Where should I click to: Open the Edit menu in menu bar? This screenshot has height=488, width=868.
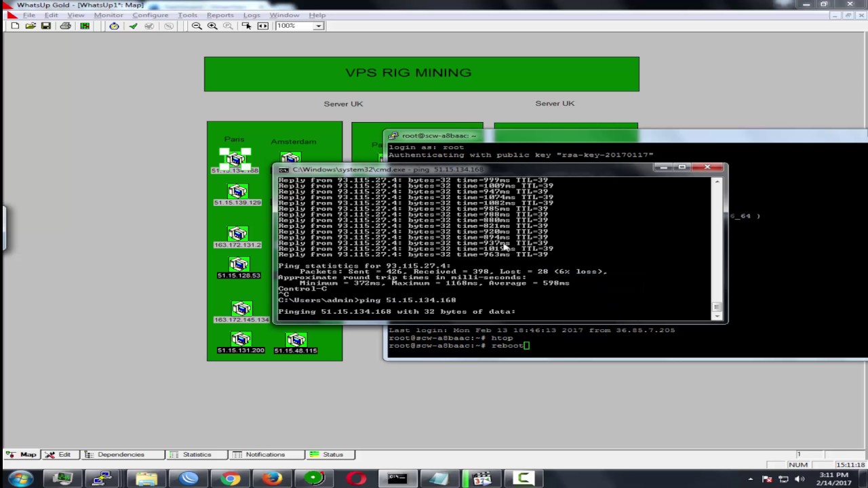point(51,15)
